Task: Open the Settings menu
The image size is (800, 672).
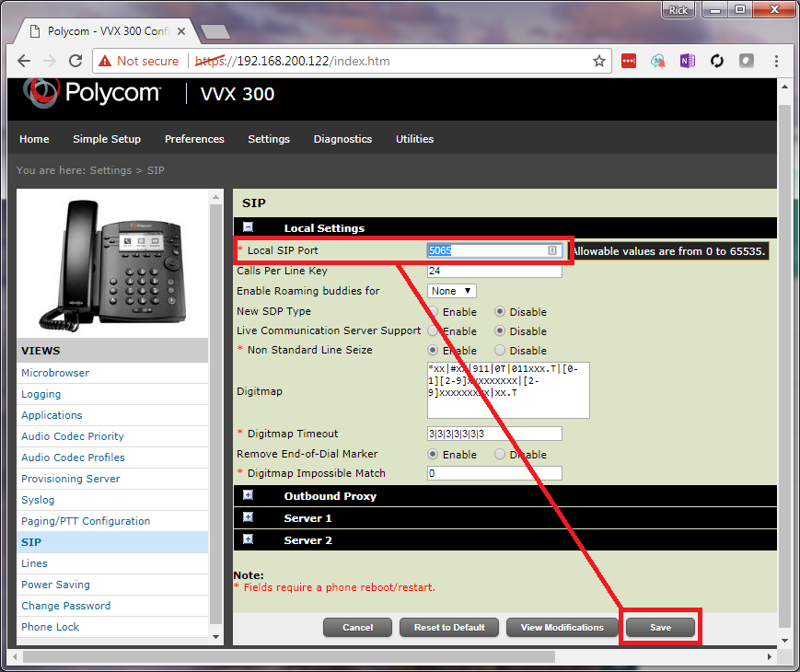Action: tap(269, 139)
